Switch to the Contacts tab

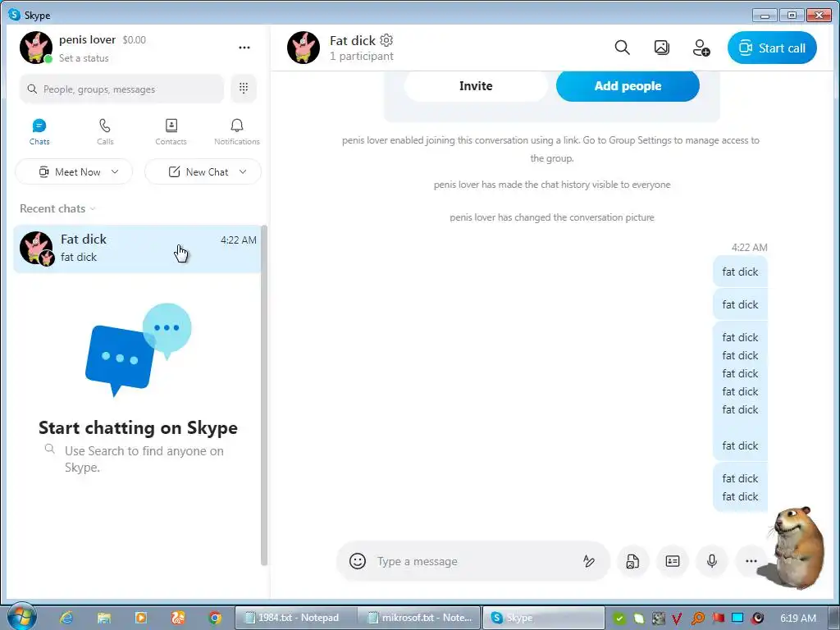171,132
